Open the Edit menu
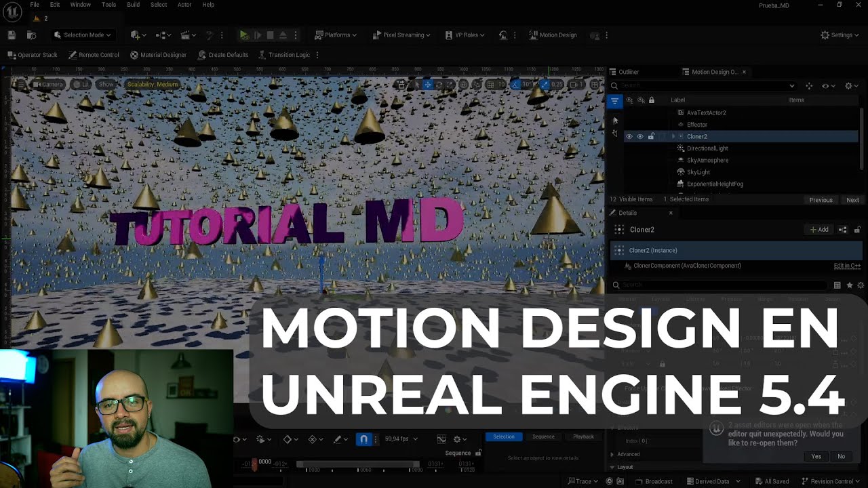 (x=55, y=5)
